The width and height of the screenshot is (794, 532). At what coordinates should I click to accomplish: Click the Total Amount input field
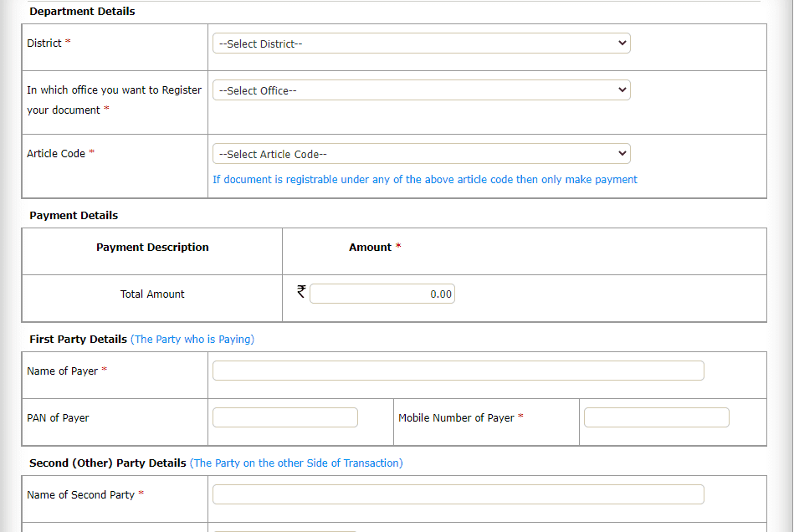pyautogui.click(x=382, y=294)
